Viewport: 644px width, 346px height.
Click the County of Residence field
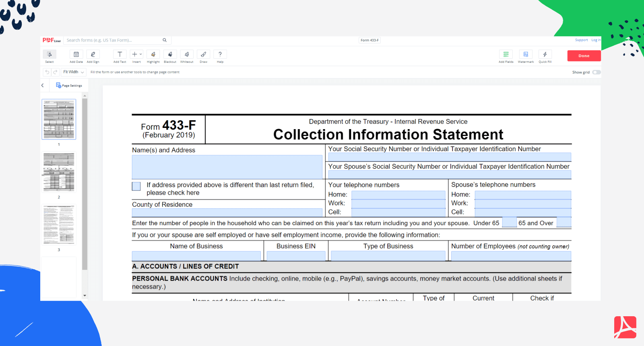click(x=227, y=212)
